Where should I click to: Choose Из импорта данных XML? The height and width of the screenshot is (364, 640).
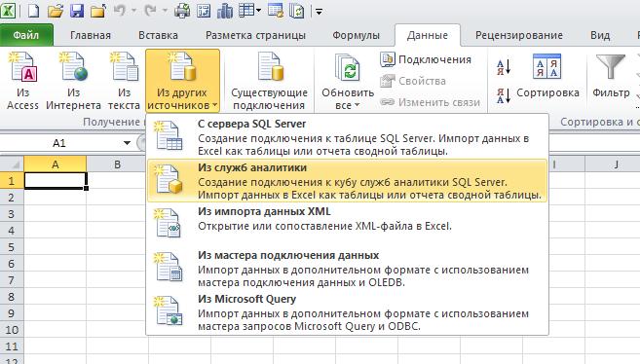pyautogui.click(x=347, y=224)
